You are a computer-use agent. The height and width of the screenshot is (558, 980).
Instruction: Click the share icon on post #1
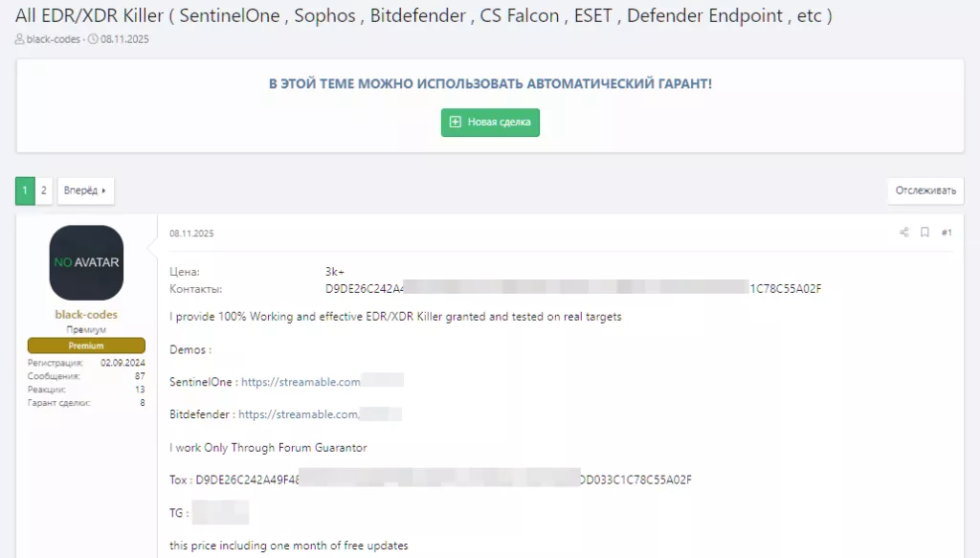coord(903,233)
